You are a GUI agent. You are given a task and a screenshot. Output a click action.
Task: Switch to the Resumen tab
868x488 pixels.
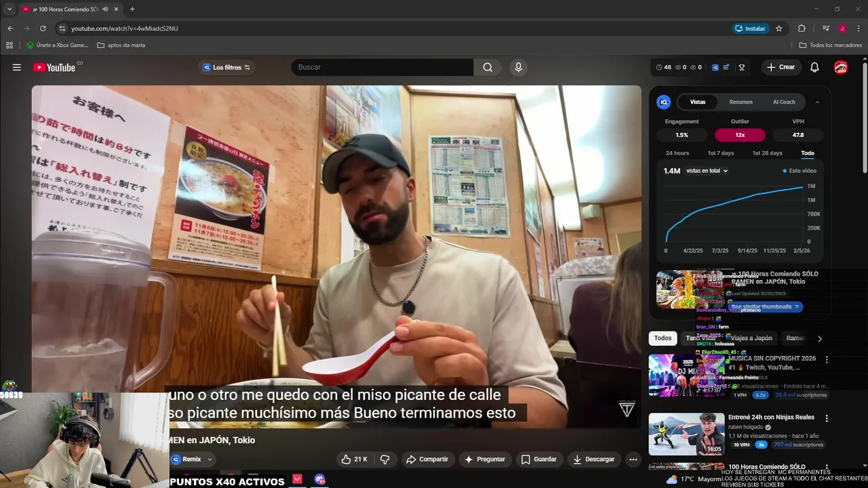(741, 102)
